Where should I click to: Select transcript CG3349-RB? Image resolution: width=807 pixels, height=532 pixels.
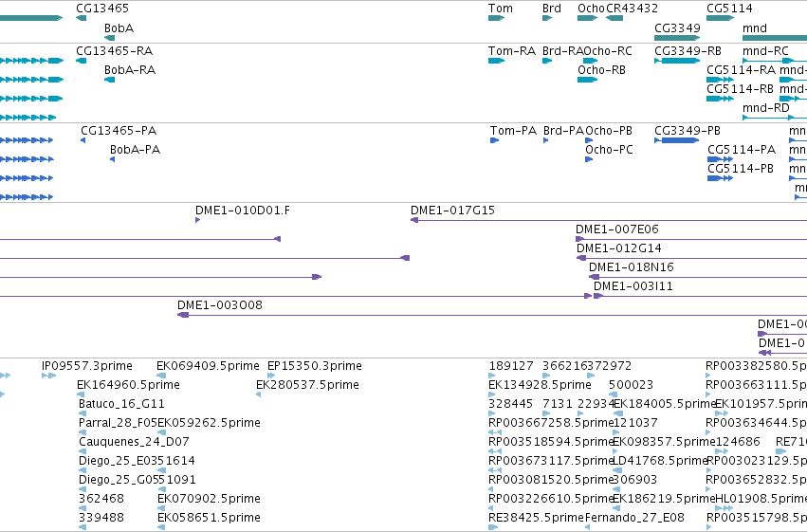coord(688,51)
